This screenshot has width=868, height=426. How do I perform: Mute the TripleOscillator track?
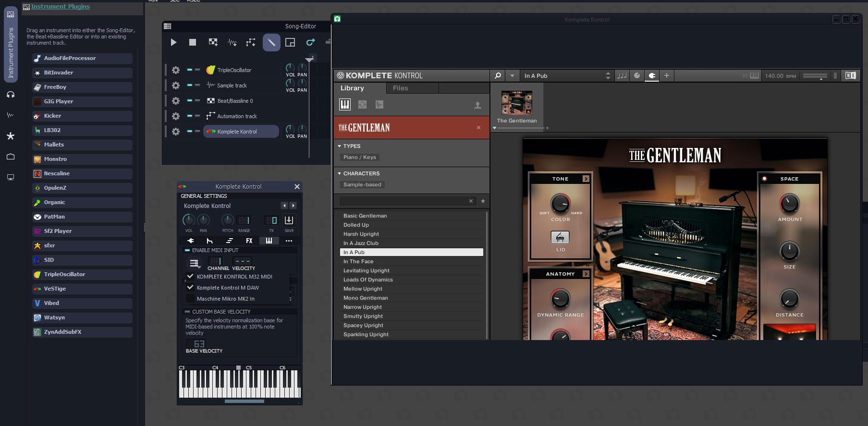pos(190,70)
